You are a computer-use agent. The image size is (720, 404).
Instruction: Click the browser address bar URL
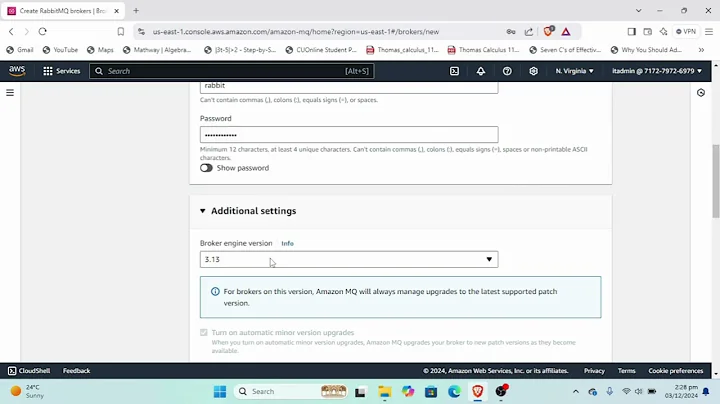click(x=296, y=32)
